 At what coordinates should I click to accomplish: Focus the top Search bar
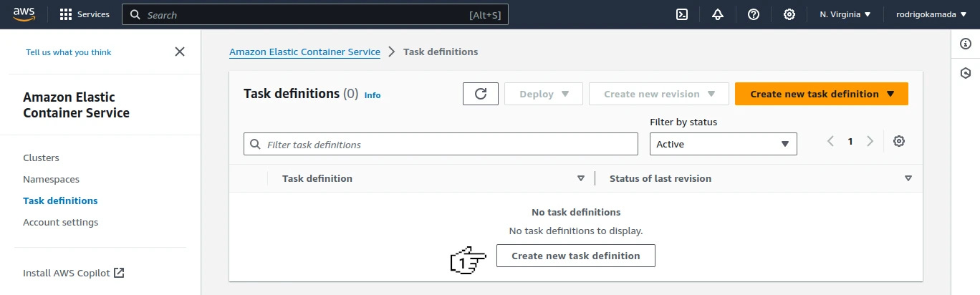[315, 14]
